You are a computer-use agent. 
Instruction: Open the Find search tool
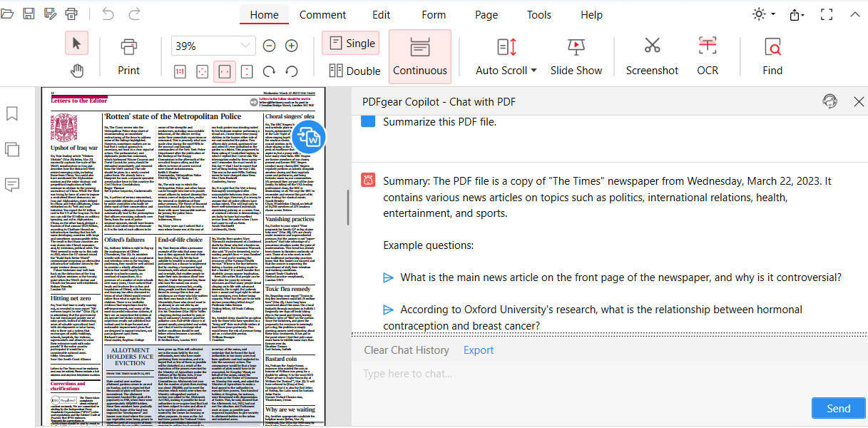[x=772, y=53]
